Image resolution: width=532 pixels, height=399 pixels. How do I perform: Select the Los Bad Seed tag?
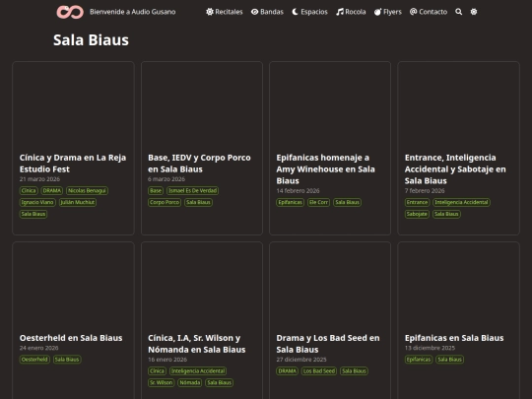click(x=319, y=370)
